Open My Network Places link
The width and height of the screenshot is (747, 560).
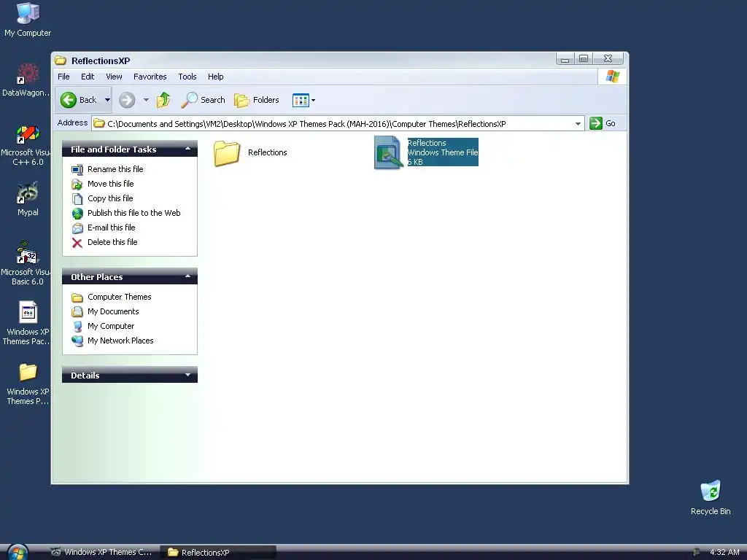point(120,341)
